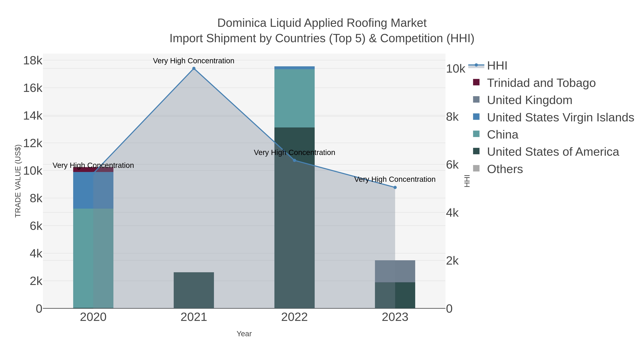The height and width of the screenshot is (362, 644).
Task: Click the HHI data point for 2022
Action: [294, 160]
